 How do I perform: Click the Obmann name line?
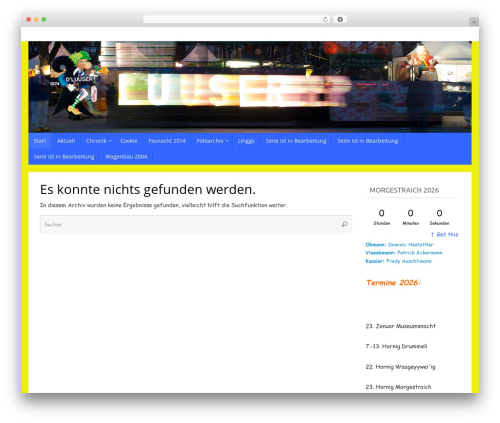tap(399, 245)
